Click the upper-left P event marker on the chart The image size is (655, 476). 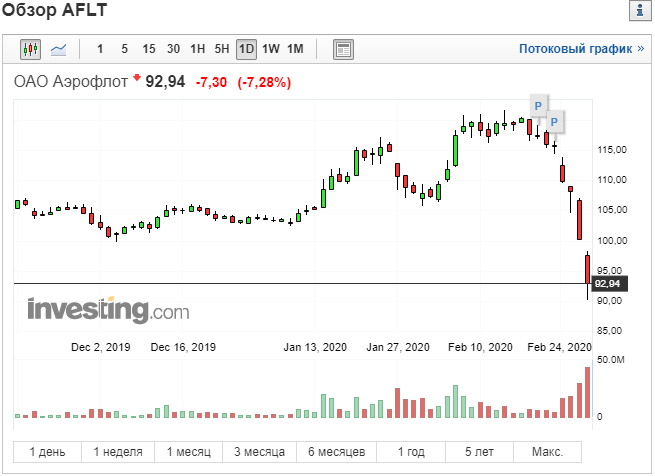[x=538, y=106]
